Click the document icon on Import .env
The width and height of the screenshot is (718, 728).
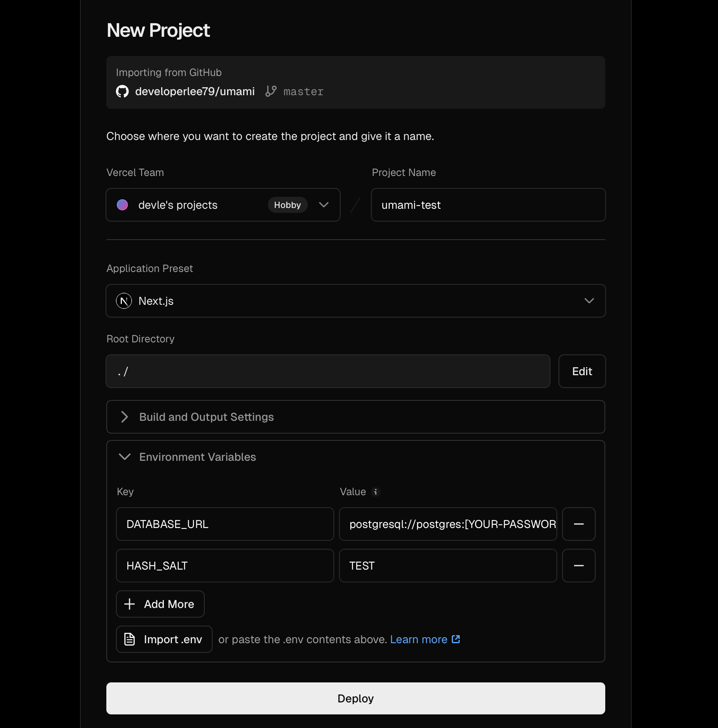[x=130, y=639]
